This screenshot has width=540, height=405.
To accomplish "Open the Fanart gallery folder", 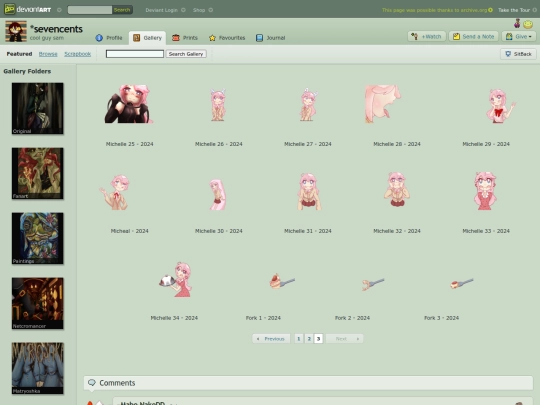I will click(38, 173).
